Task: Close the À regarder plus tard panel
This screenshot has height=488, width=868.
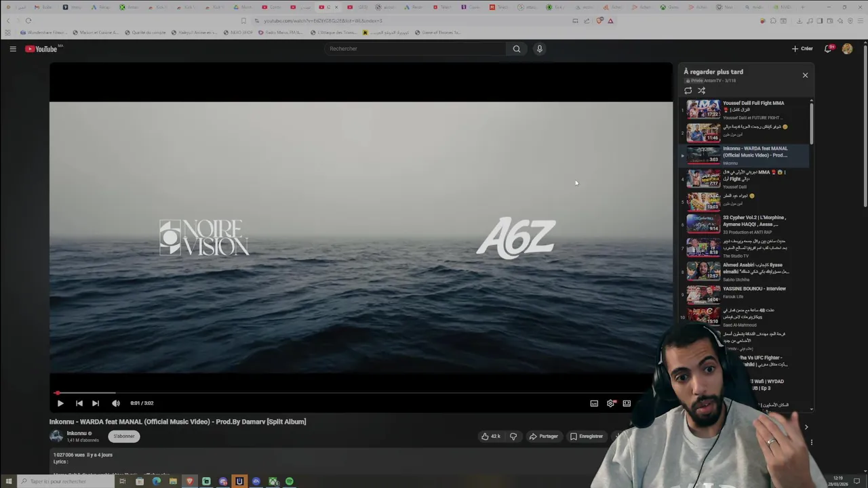Action: coord(805,75)
